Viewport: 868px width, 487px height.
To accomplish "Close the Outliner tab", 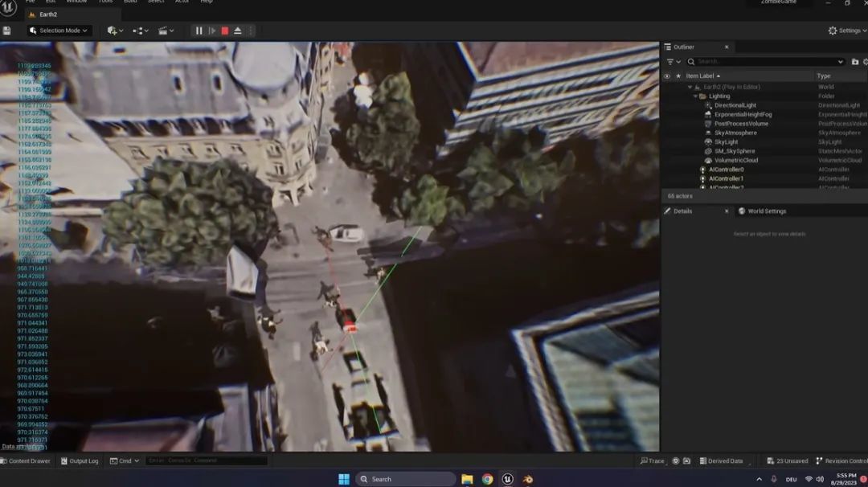I will (x=727, y=47).
